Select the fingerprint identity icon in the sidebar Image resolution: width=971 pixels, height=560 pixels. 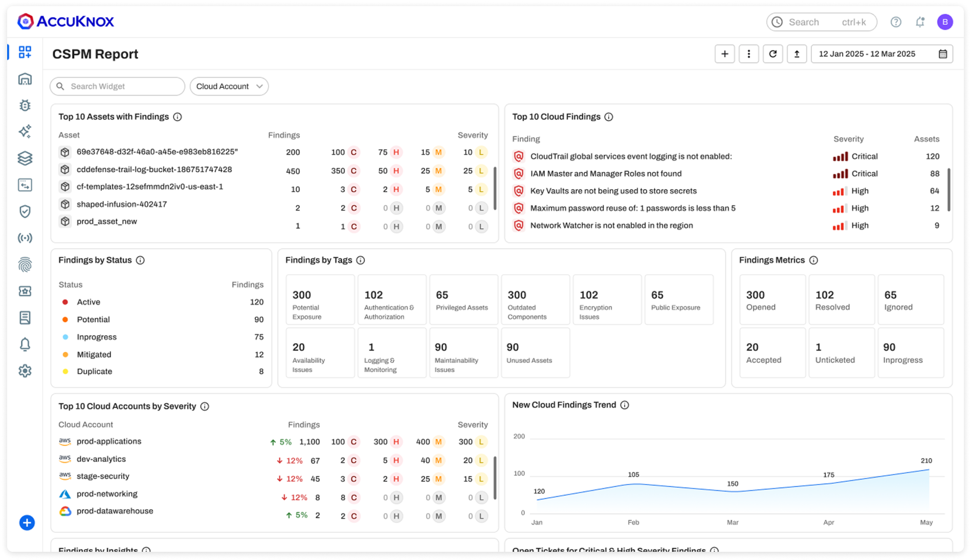(25, 264)
